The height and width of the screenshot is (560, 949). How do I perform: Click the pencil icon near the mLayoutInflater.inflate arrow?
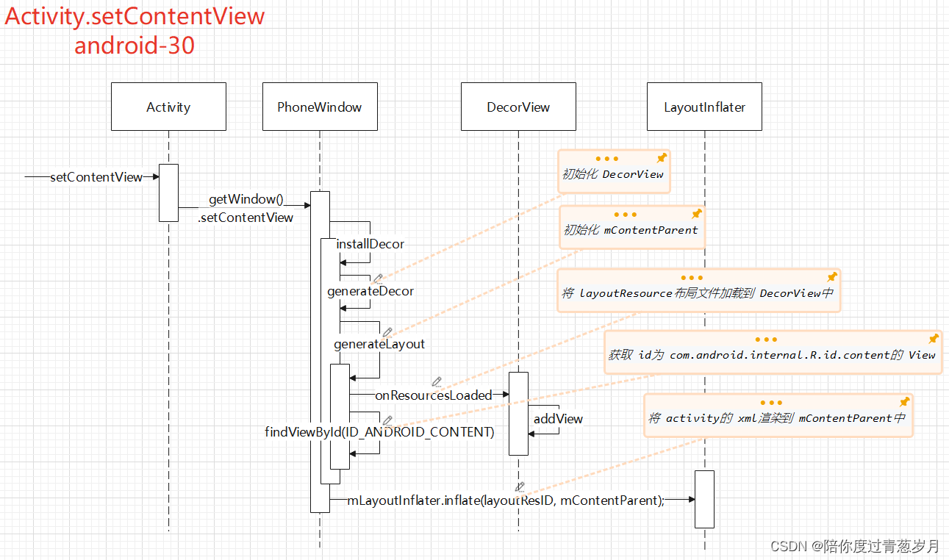click(520, 487)
